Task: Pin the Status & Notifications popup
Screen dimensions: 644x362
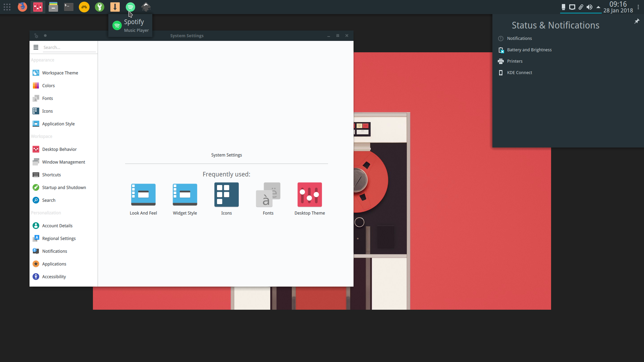Action: click(637, 21)
